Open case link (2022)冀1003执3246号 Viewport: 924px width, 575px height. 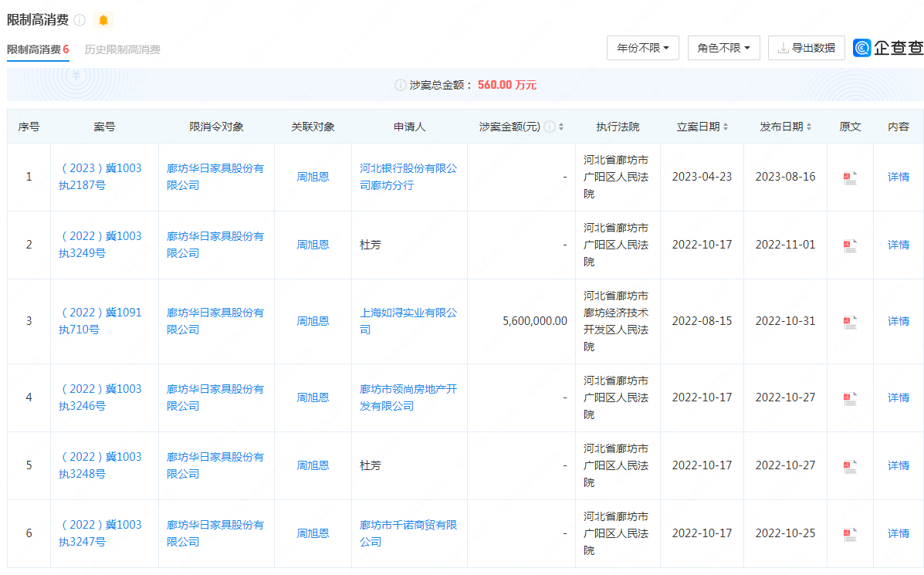point(100,397)
